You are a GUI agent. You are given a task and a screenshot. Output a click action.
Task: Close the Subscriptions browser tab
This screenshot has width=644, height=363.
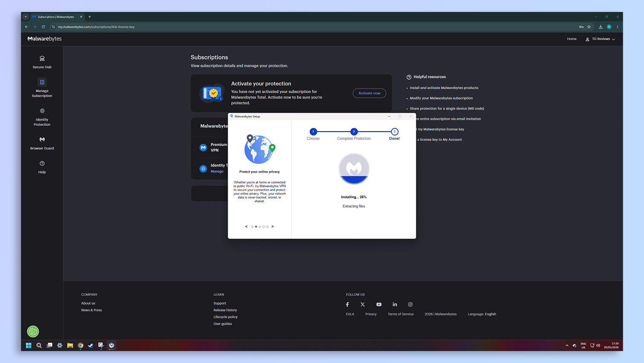click(81, 17)
